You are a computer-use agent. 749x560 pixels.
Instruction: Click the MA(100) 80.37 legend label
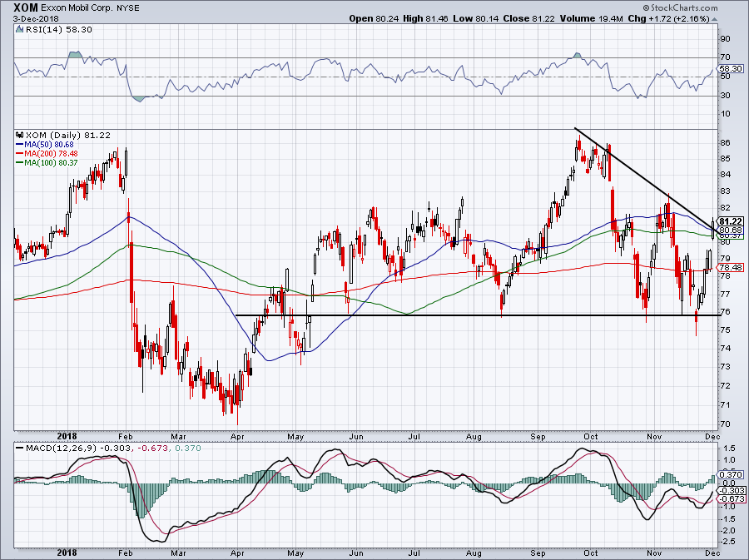pos(51,163)
